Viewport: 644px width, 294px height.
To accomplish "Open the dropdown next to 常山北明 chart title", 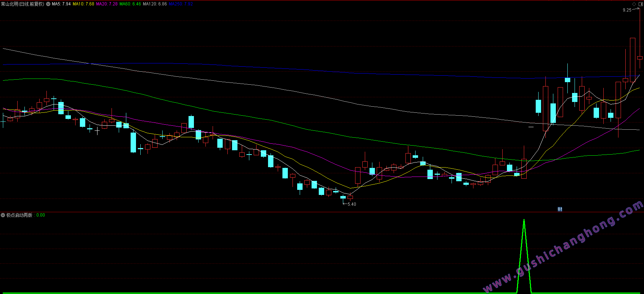I will tap(48, 4).
